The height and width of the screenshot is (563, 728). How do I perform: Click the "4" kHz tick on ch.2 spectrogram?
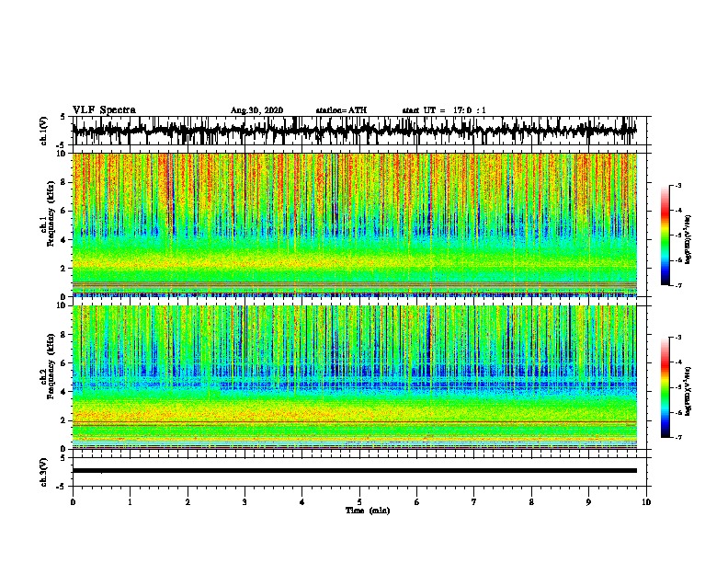coord(64,392)
